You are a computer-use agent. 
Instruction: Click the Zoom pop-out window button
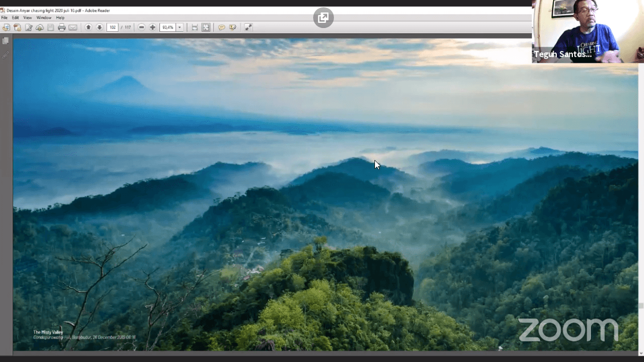pyautogui.click(x=323, y=18)
